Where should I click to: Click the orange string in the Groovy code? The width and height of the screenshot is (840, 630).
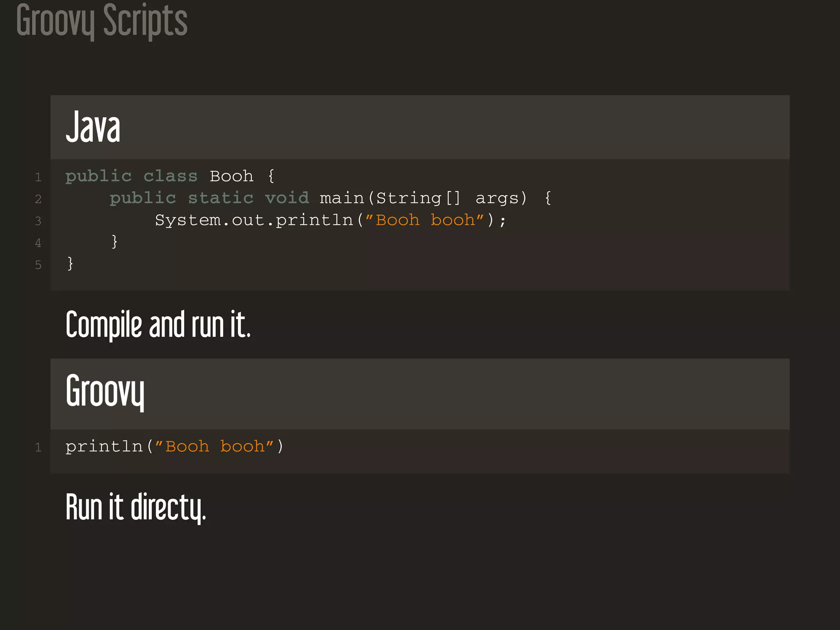point(215,447)
